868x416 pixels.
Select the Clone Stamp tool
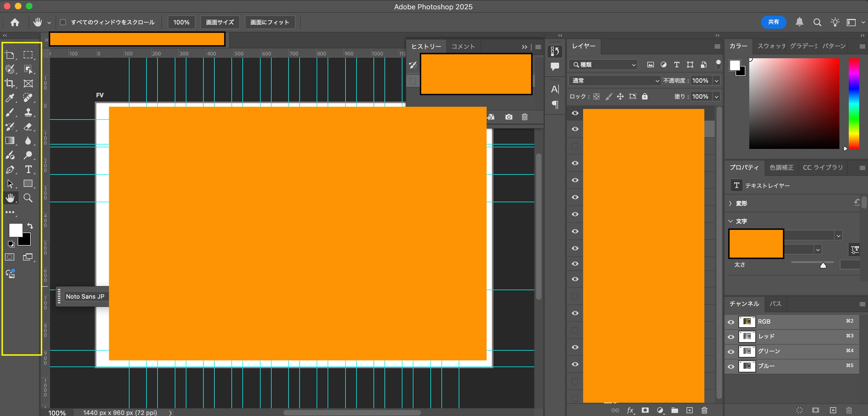click(x=28, y=112)
